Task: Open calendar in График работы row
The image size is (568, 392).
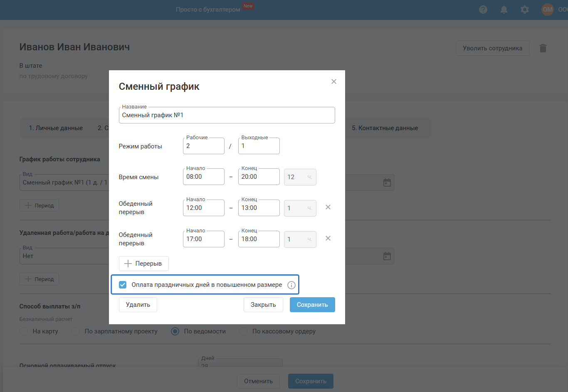Action: coord(387,182)
